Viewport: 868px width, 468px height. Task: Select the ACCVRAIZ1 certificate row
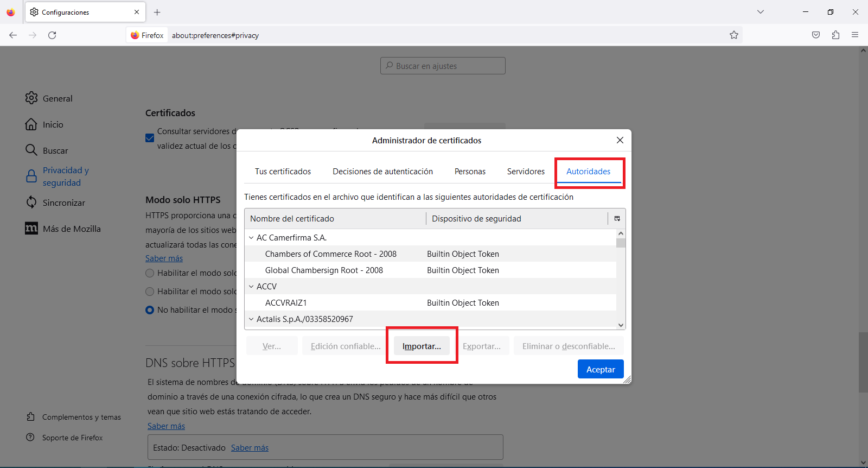click(430, 303)
